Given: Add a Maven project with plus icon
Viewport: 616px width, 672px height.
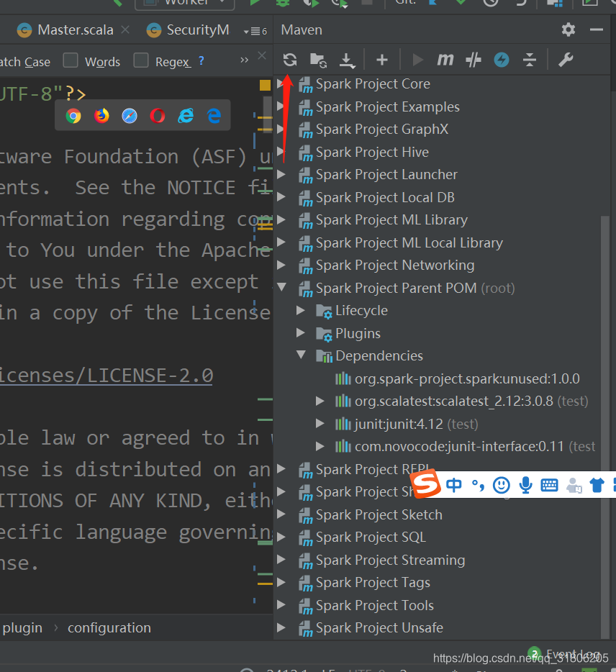Looking at the screenshot, I should (x=382, y=60).
